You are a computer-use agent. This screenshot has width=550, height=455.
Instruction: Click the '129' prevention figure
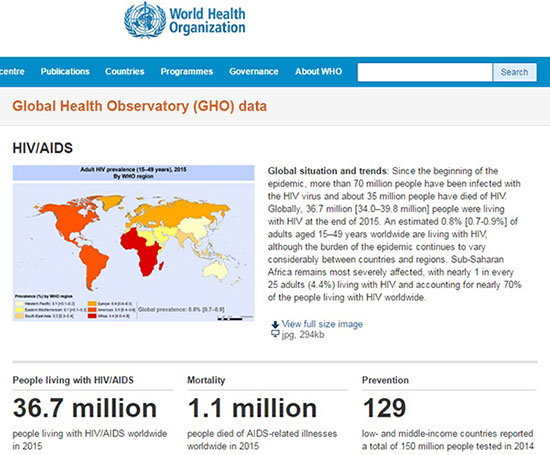[x=384, y=408]
